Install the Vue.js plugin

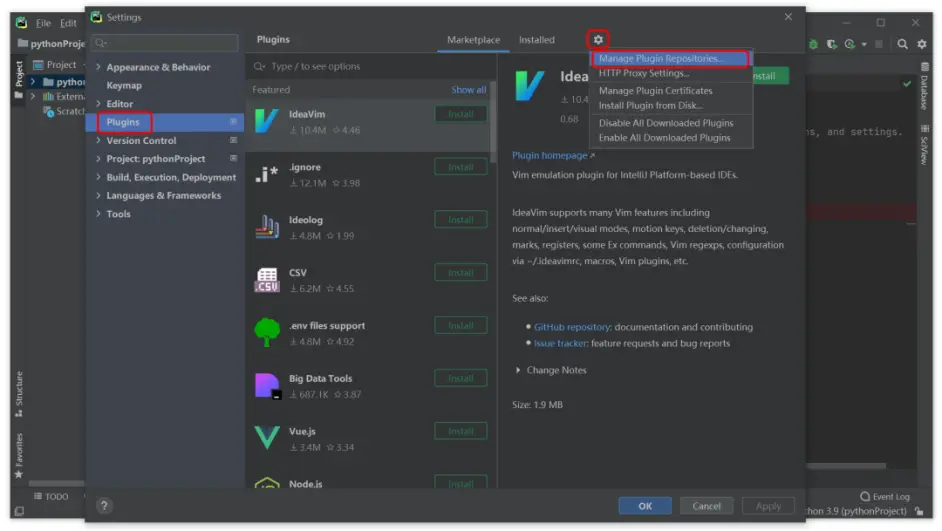coord(461,431)
